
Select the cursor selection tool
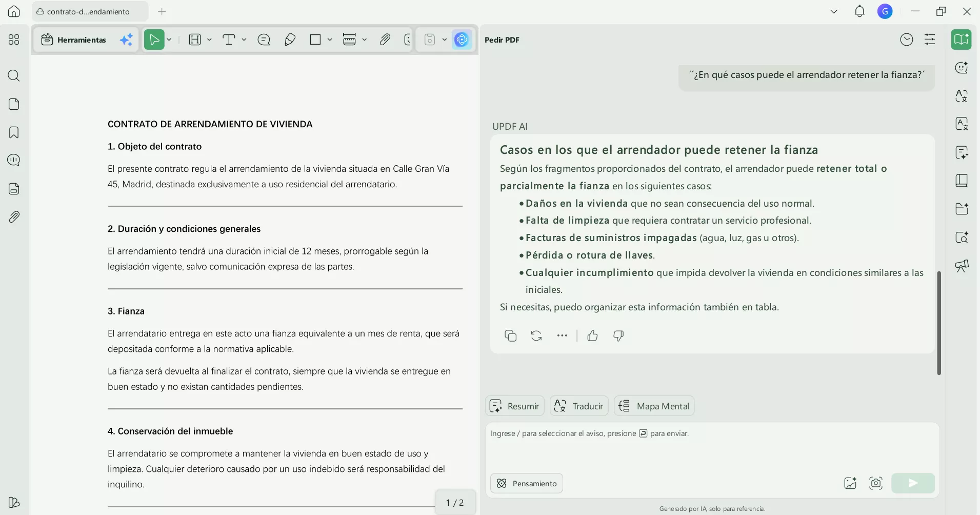[154, 39]
